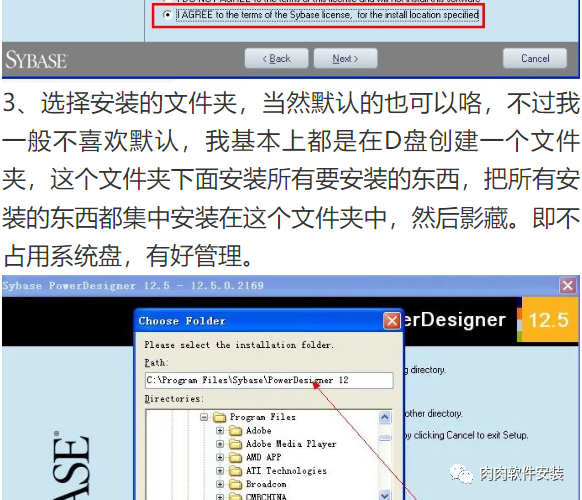Viewport: 582px width, 500px height.
Task: Collapse the Program Files tree node
Action: point(204,417)
